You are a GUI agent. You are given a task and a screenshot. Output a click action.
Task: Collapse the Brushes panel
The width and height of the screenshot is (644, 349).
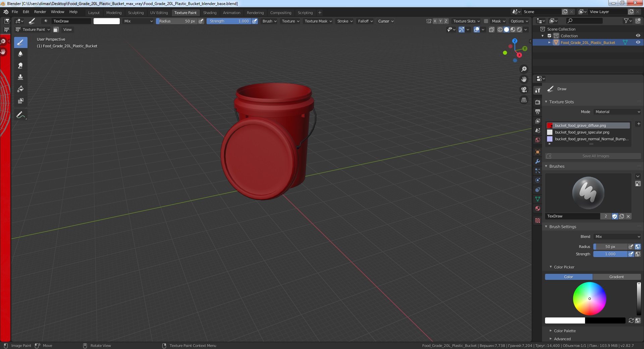point(557,166)
